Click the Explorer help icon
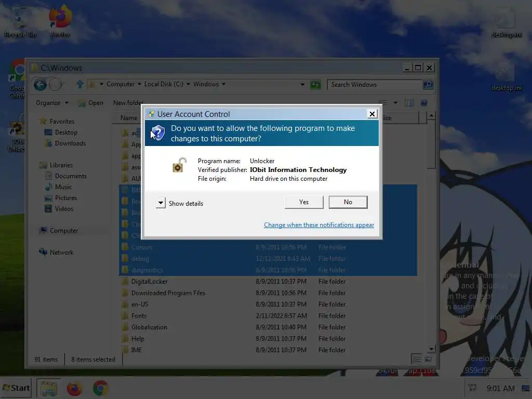This screenshot has width=532, height=399. point(424,103)
